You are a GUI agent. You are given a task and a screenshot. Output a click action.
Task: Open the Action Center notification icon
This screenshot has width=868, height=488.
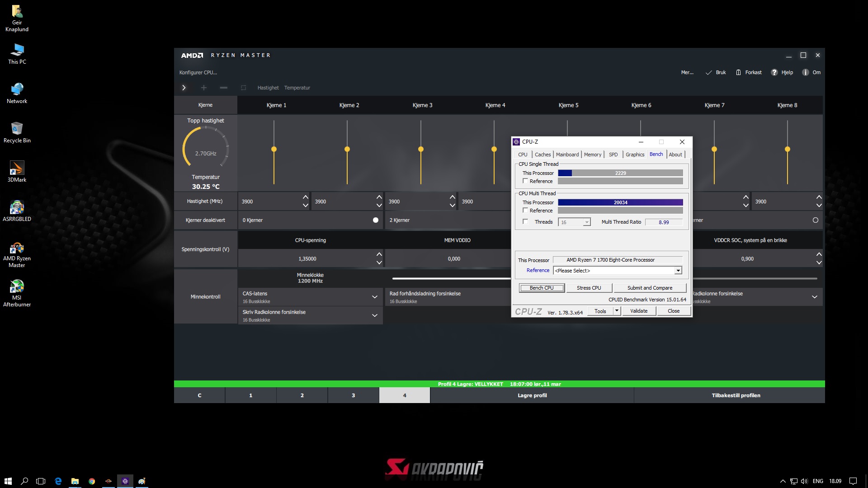pos(853,481)
